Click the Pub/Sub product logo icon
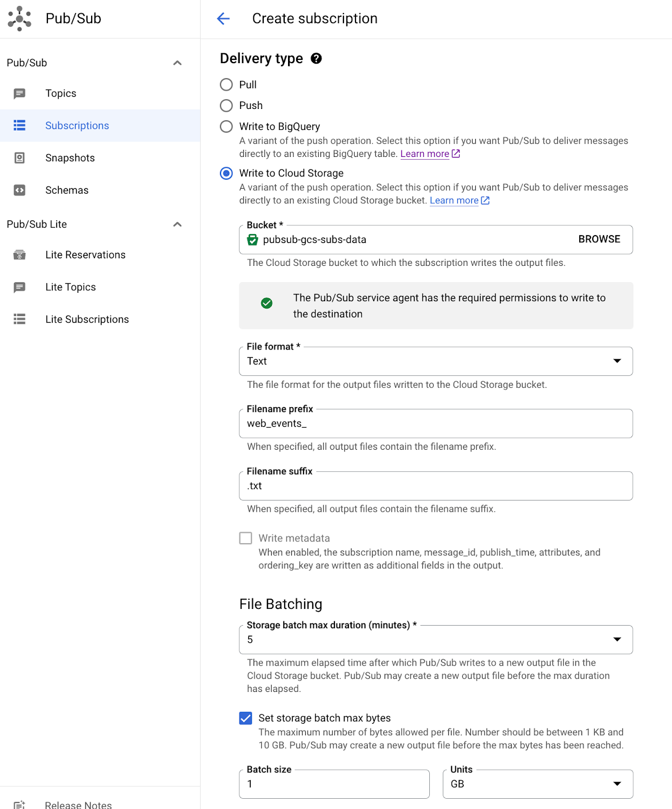 (19, 18)
